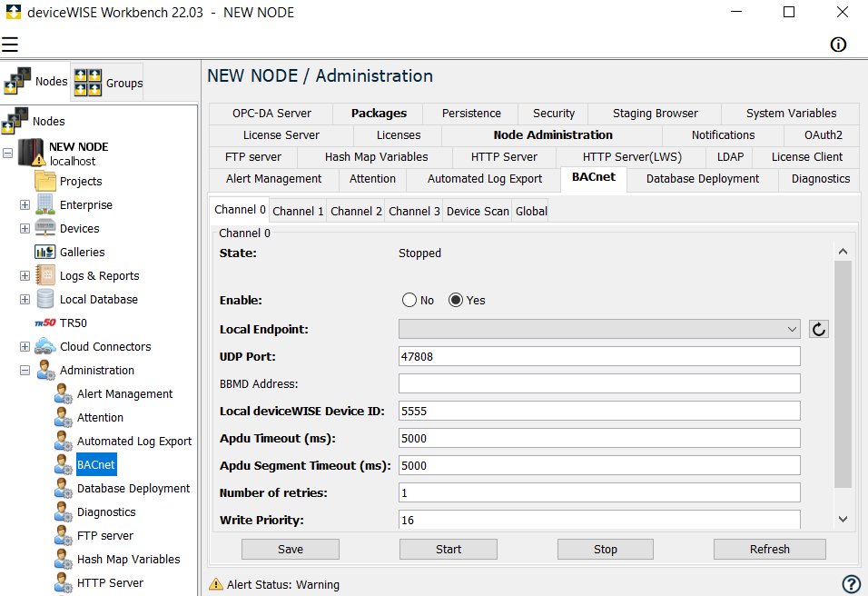Viewport: 868px width, 596px height.
Task: Open the Packages tab
Action: point(379,114)
